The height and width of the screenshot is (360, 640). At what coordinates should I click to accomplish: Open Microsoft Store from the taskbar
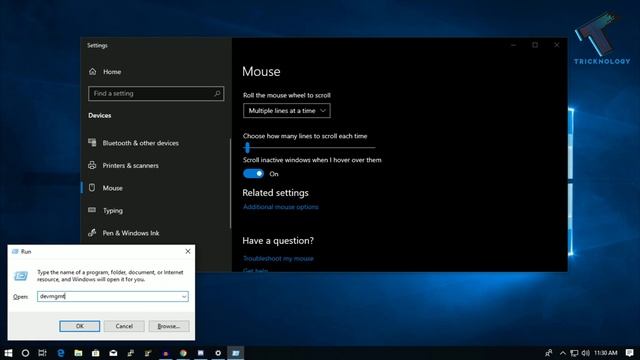coord(96,353)
